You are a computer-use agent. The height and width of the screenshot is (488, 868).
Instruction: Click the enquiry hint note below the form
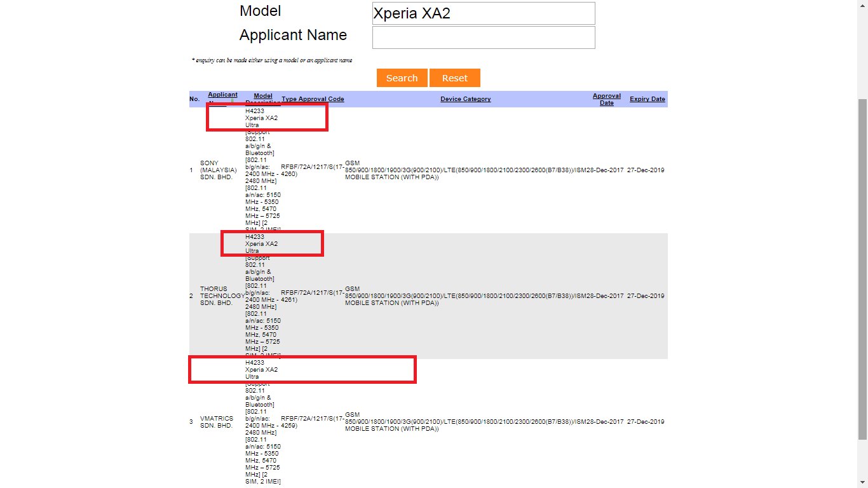pos(272,60)
